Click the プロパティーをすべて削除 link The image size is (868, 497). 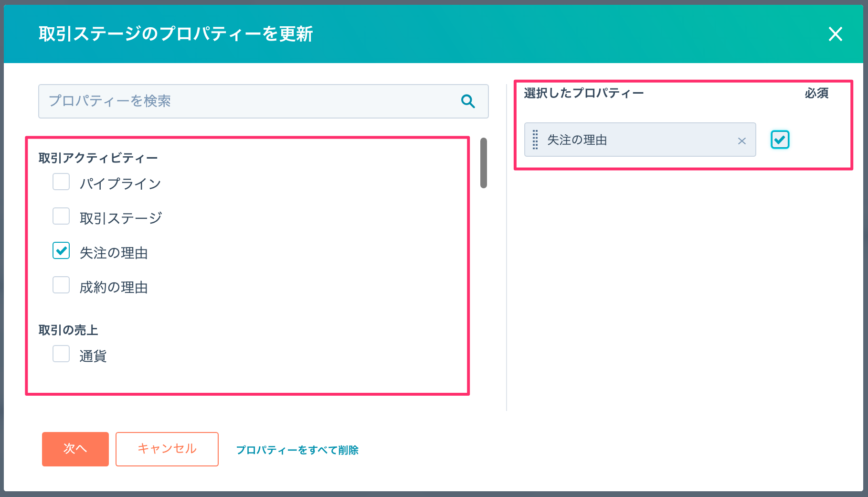[297, 450]
